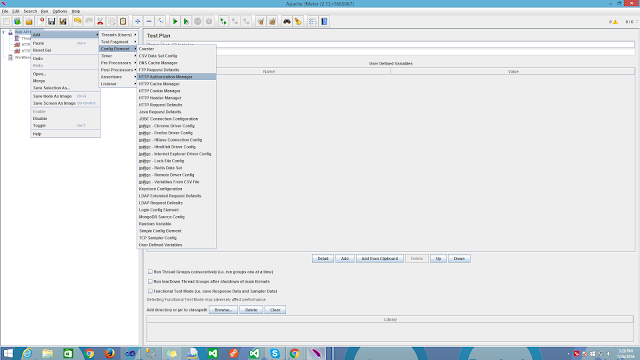Choose CSV Data Set Config menu entry
The width and height of the screenshot is (640, 360).
pyautogui.click(x=176, y=56)
